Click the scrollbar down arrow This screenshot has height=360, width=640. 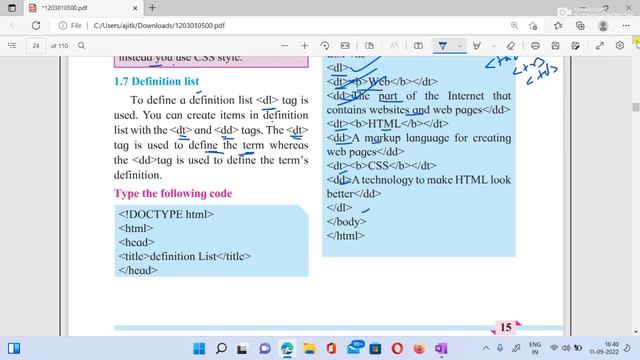(636, 332)
